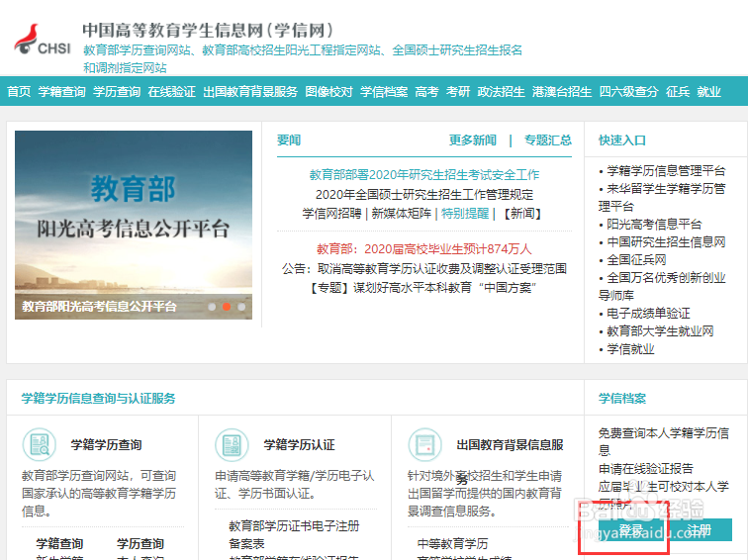Click the 注册 button
Viewport: 748px width, 560px height.
pyautogui.click(x=700, y=529)
